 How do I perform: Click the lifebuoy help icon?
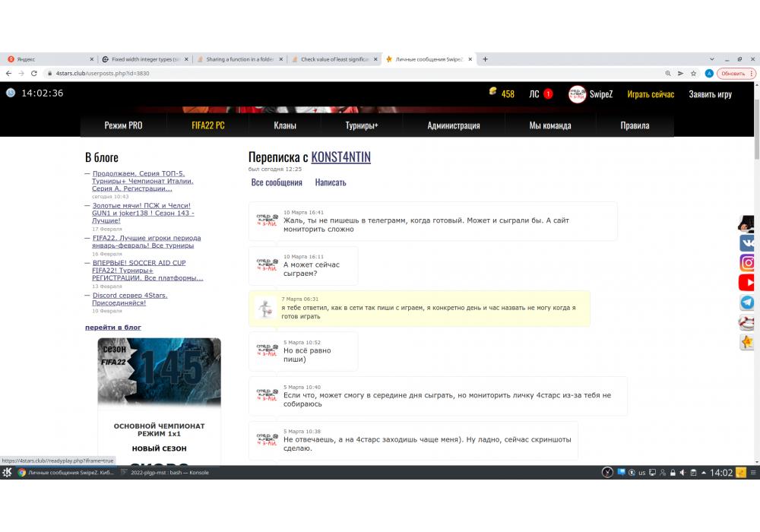748,322
